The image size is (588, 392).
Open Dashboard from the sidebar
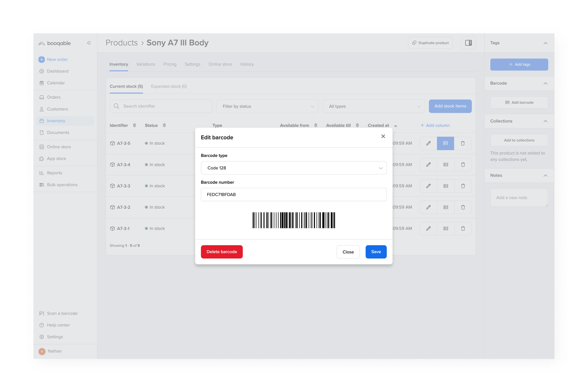(x=58, y=71)
